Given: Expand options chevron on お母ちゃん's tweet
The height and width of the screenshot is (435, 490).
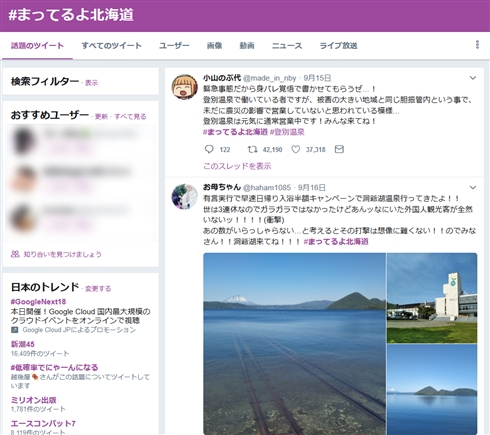Looking at the screenshot, I should pyautogui.click(x=473, y=188).
